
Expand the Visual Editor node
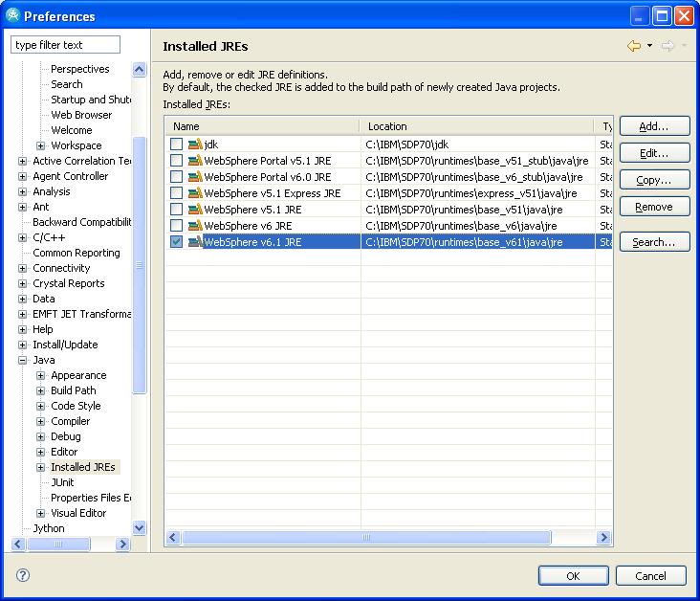40,513
